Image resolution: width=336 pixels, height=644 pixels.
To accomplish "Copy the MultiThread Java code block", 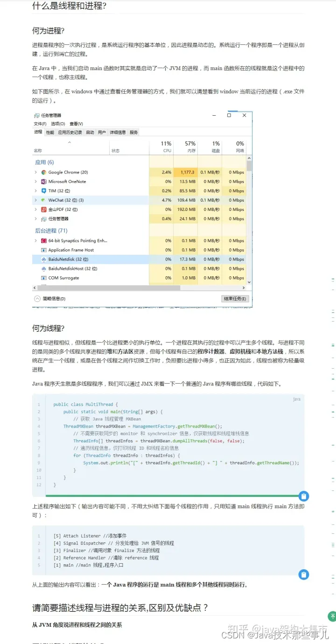I will coord(303,496).
